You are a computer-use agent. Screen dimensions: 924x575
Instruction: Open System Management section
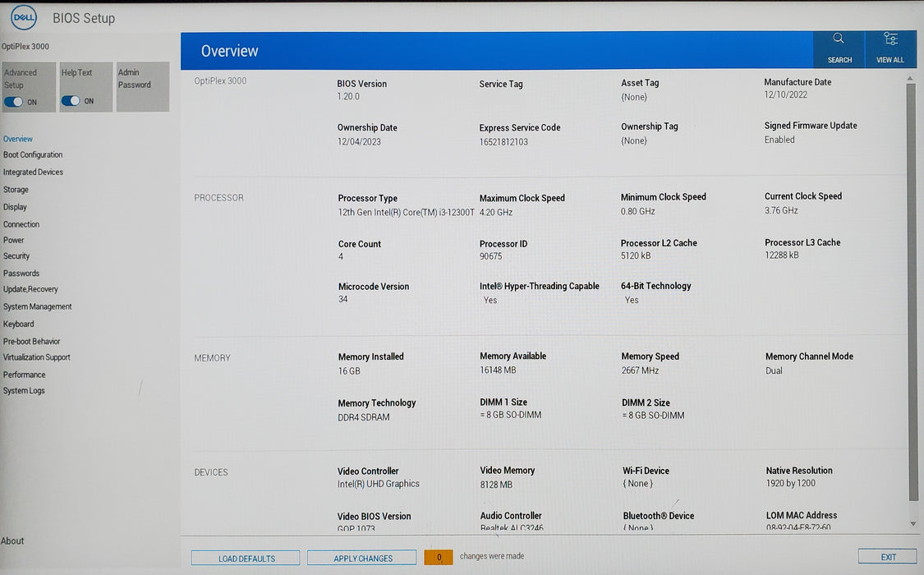[37, 307]
